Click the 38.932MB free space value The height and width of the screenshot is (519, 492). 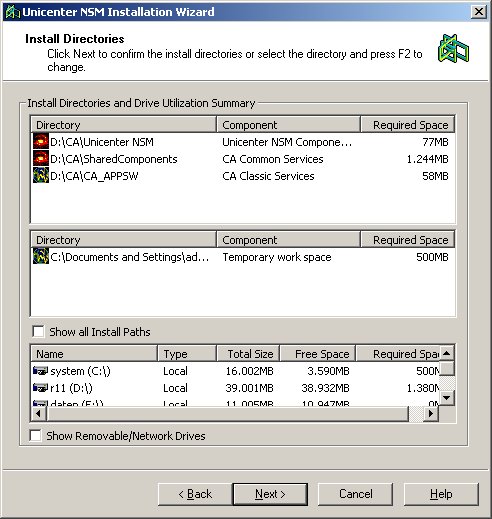(325, 388)
